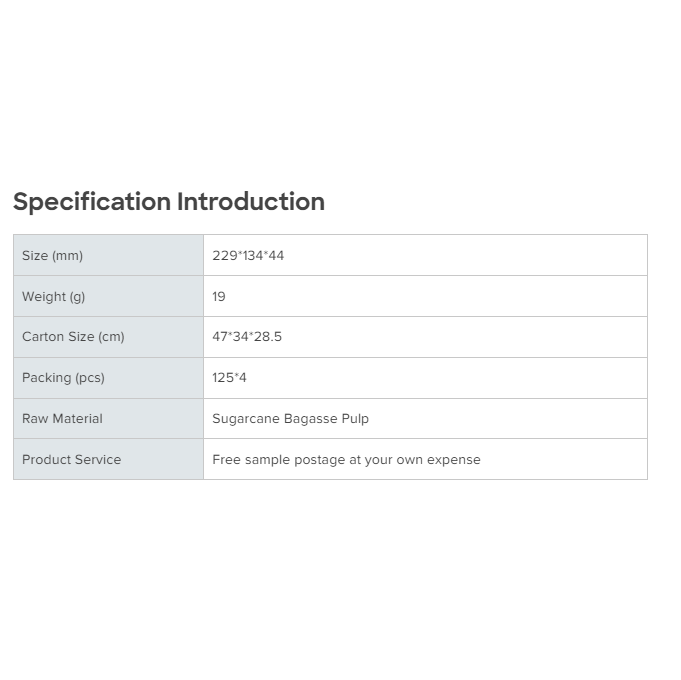Click the packing value 125*4
Image resolution: width=681 pixels, height=680 pixels.
tap(229, 378)
